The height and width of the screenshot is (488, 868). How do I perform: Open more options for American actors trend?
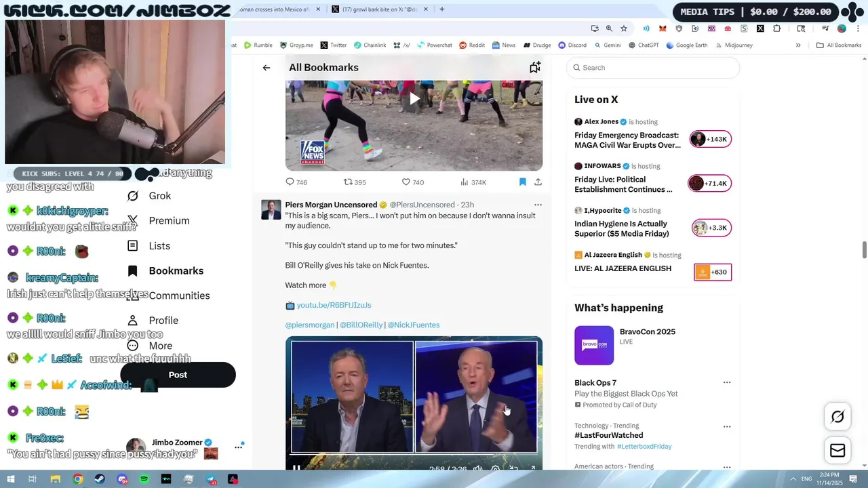727,467
